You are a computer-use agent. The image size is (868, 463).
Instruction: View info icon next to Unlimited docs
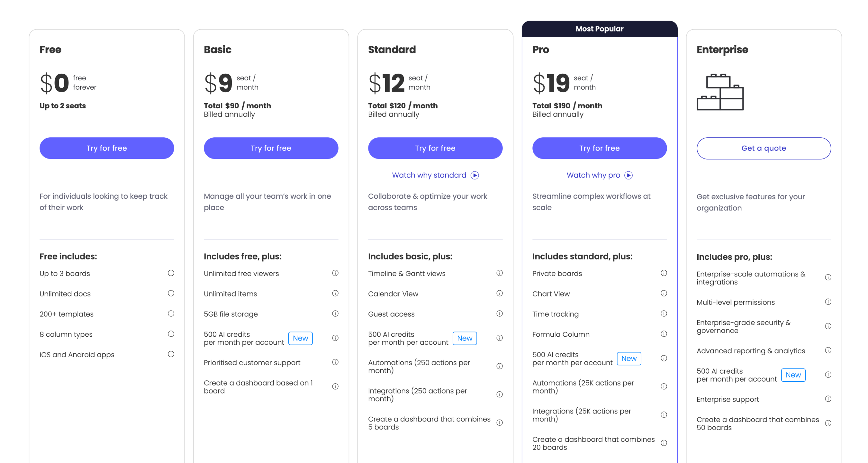pyautogui.click(x=171, y=294)
